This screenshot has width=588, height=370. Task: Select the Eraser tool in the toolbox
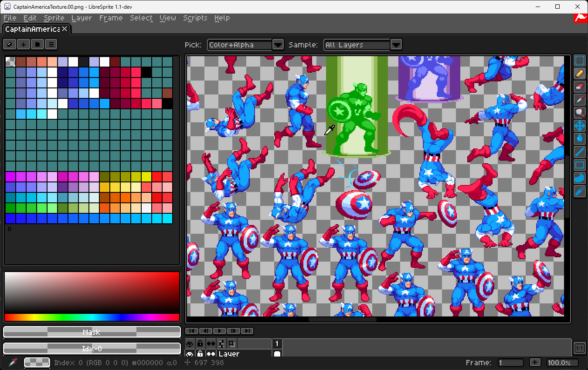579,87
